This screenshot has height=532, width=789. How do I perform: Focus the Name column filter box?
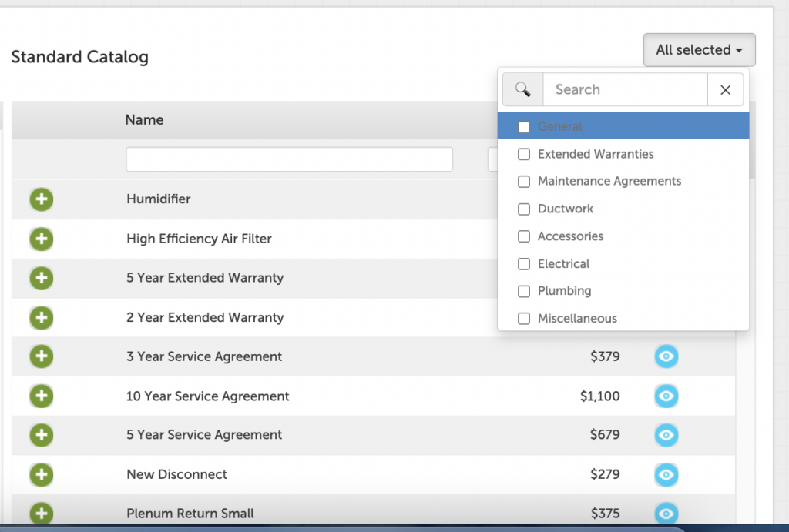pyautogui.click(x=289, y=160)
